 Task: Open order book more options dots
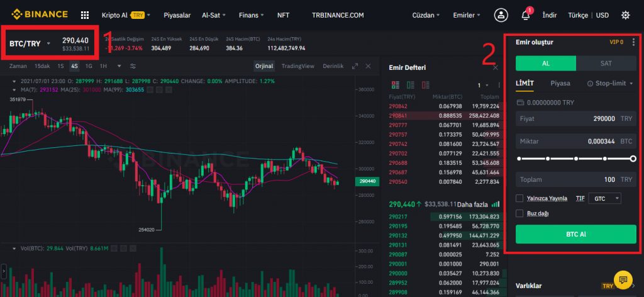click(499, 85)
